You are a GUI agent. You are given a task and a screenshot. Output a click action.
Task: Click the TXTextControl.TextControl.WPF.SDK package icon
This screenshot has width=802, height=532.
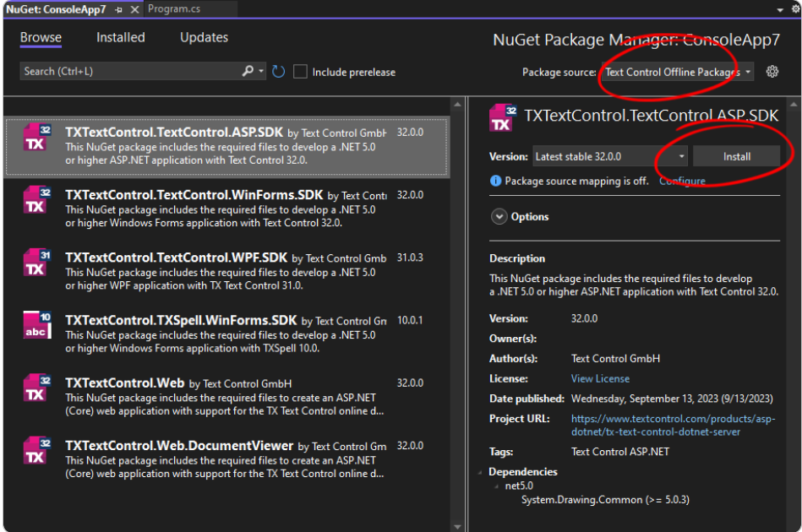[37, 263]
